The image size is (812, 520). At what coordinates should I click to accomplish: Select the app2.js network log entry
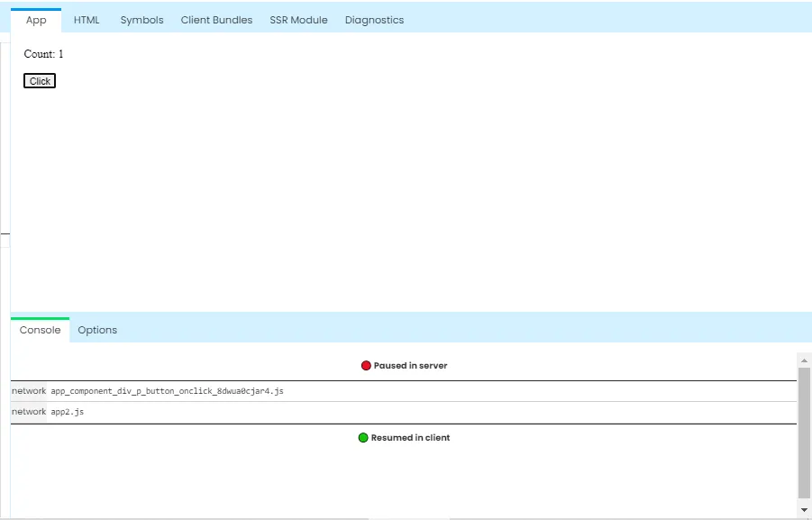click(x=404, y=412)
